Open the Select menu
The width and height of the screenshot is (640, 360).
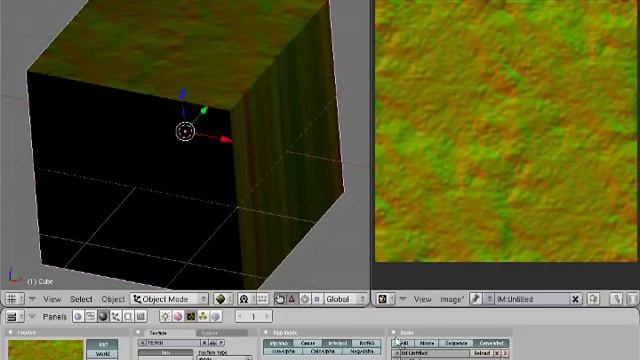tap(81, 299)
